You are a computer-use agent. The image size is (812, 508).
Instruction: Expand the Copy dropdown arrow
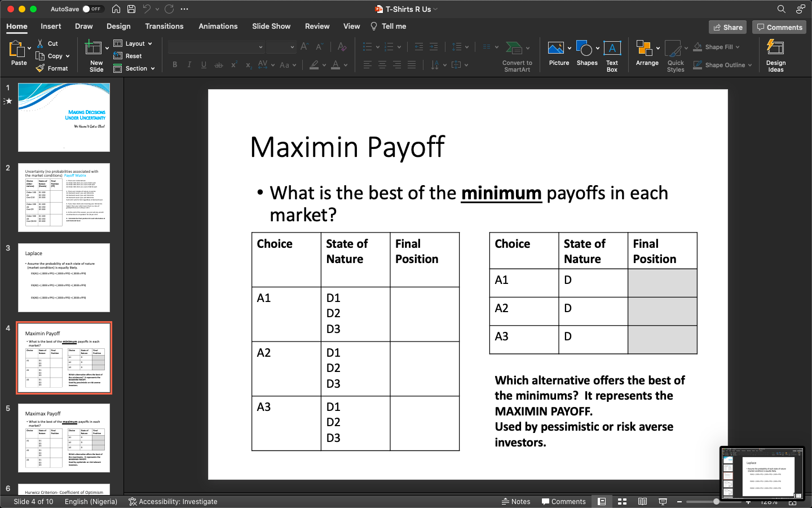pyautogui.click(x=68, y=56)
